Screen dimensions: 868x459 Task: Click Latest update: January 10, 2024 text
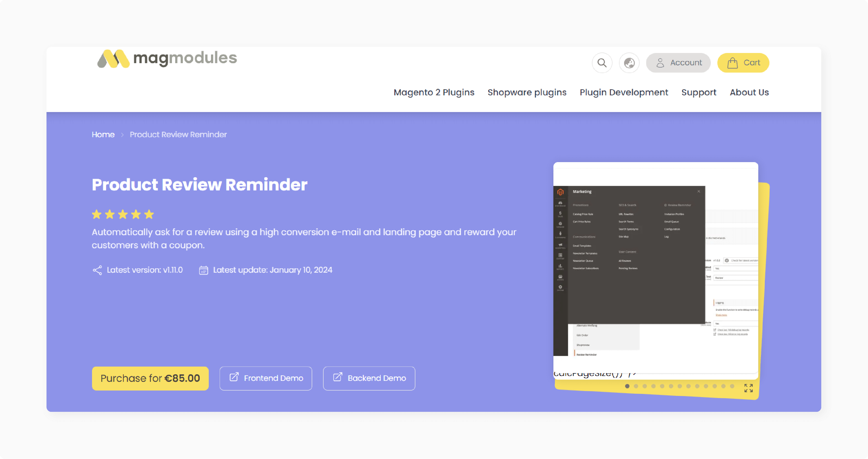[273, 270]
